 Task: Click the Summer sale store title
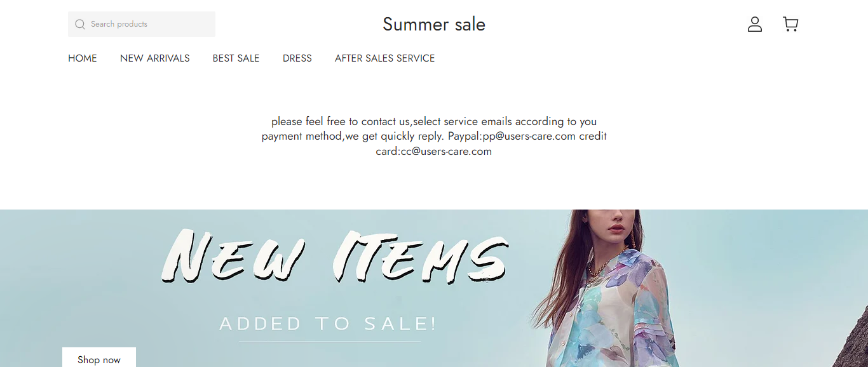tap(434, 24)
